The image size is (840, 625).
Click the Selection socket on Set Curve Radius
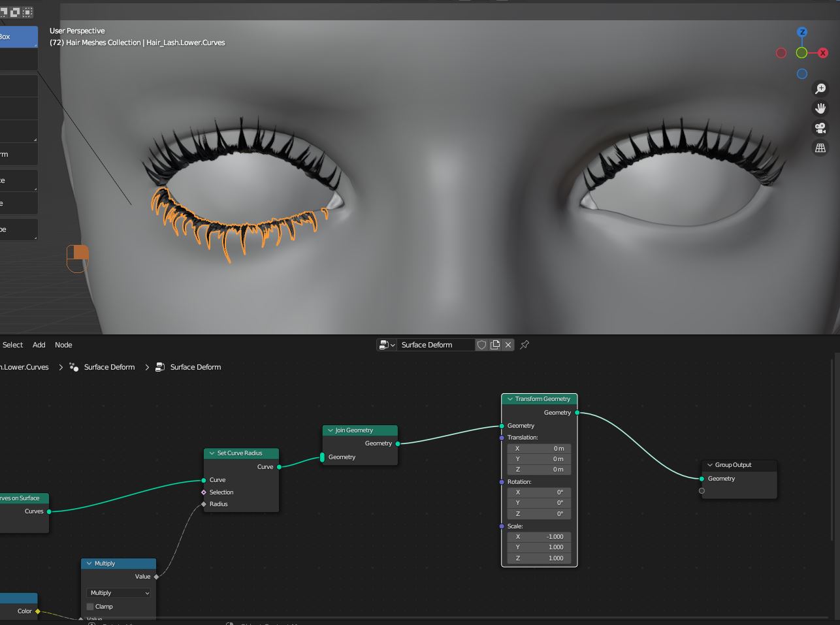[x=204, y=492]
